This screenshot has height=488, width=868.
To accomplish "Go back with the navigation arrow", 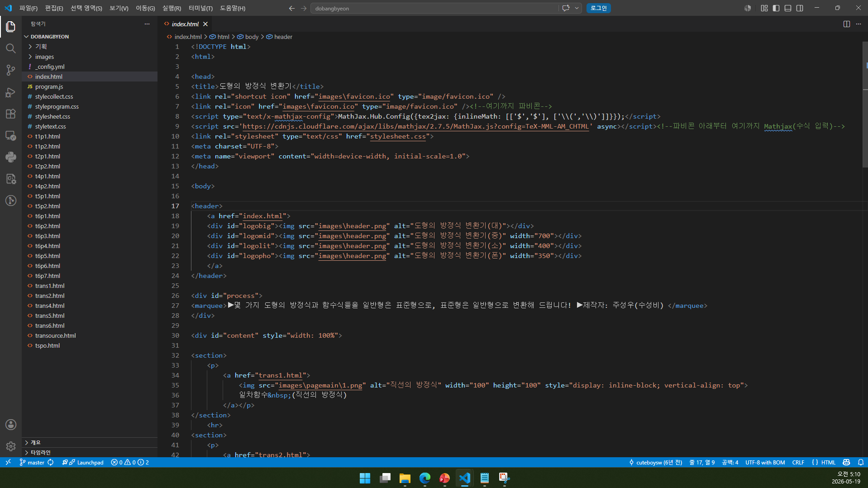I will [x=292, y=8].
